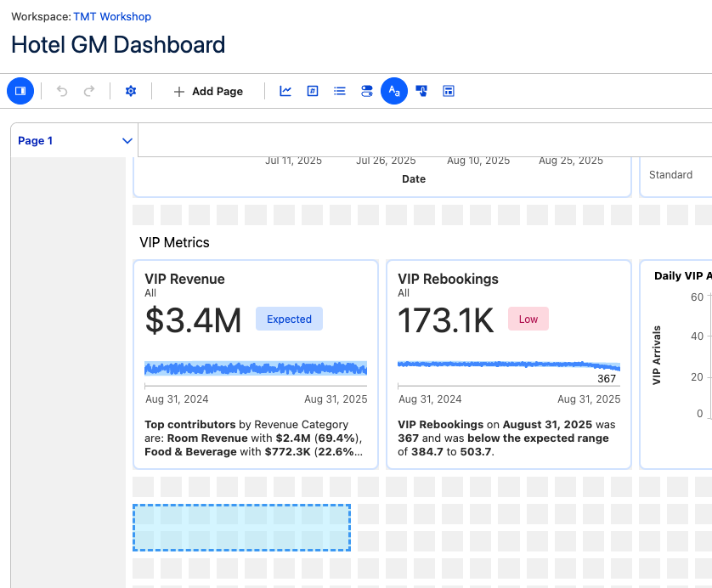Click the redo arrow icon
Viewport: 712px width, 588px height.
tap(89, 91)
